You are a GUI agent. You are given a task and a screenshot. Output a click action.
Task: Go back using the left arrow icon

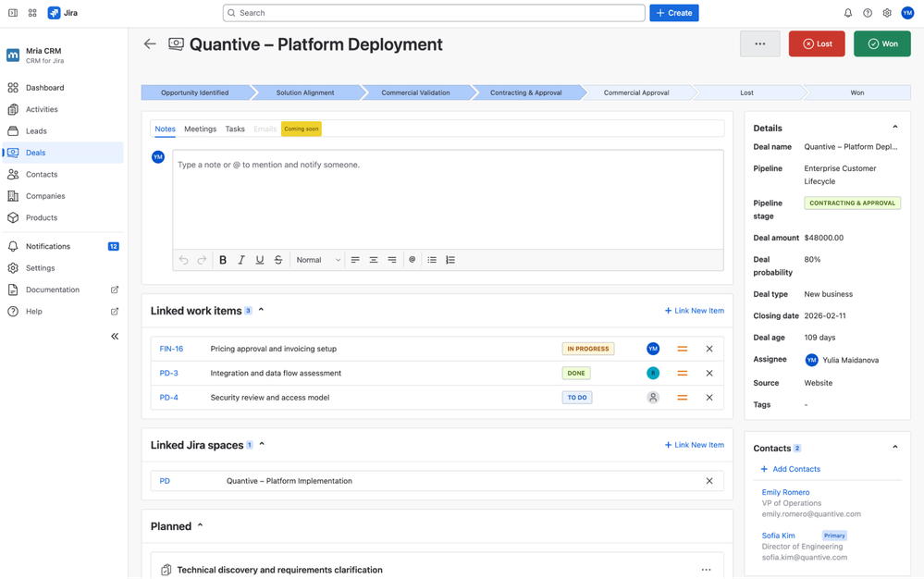pyautogui.click(x=150, y=44)
